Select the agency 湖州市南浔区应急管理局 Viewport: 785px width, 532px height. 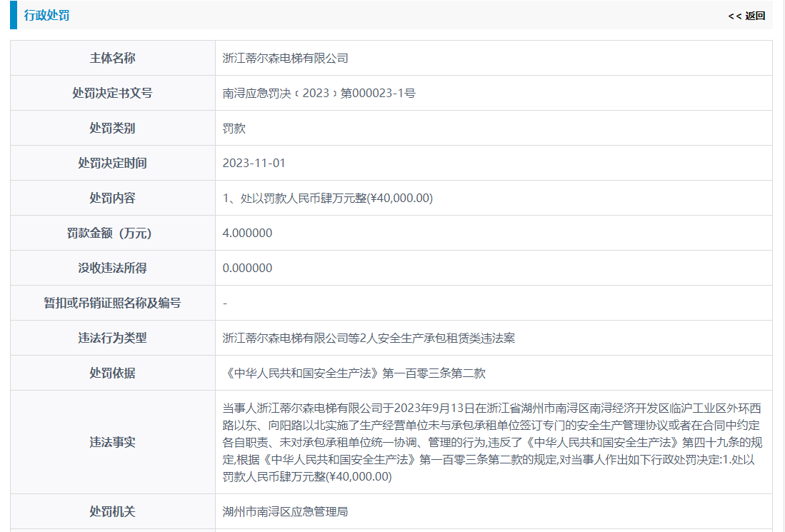286,511
